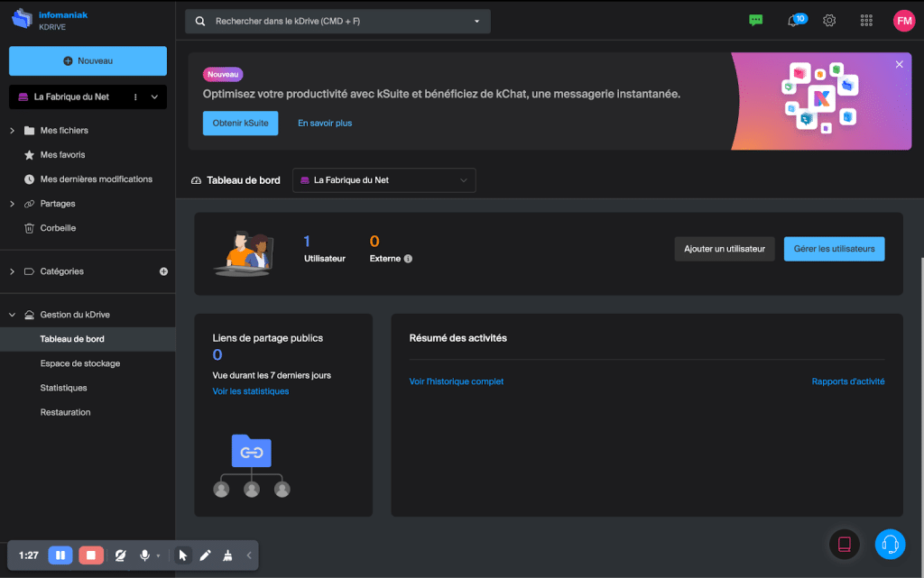
Task: Pause the screen recording
Action: [x=60, y=555]
